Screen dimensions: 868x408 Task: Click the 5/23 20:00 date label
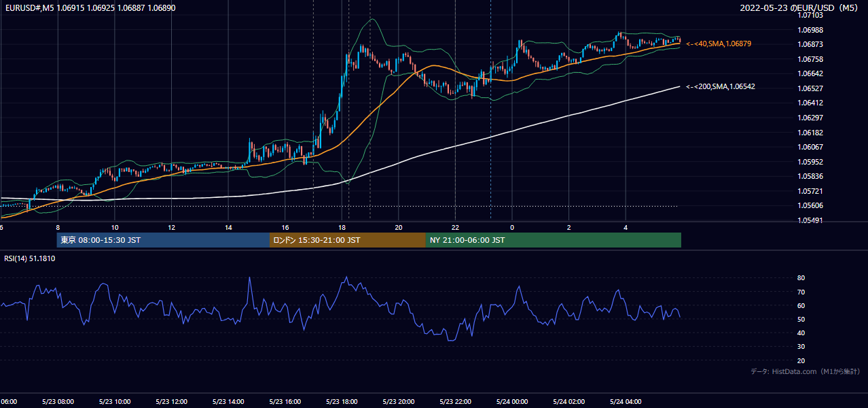(x=399, y=402)
